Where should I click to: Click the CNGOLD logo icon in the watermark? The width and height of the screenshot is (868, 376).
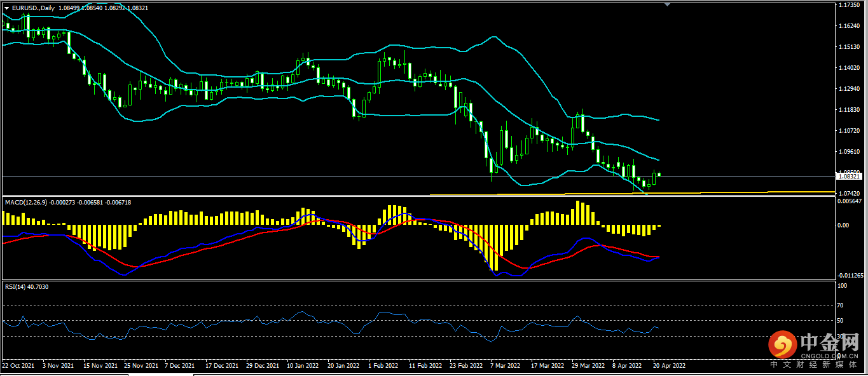pos(782,345)
